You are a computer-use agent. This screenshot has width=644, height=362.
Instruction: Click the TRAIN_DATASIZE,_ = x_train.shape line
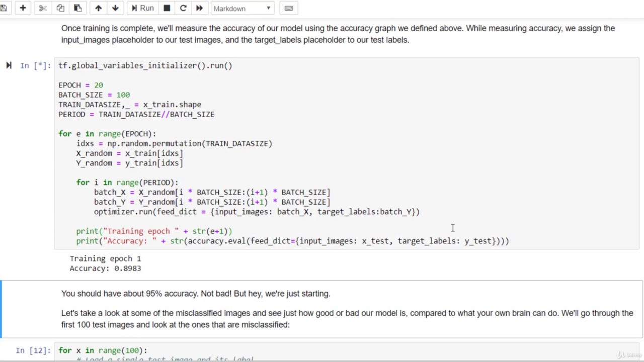(x=130, y=105)
